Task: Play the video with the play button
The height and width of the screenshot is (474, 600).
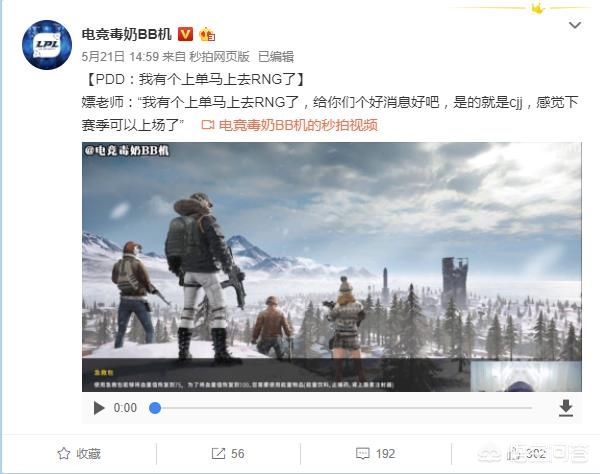Action: pyautogui.click(x=99, y=408)
